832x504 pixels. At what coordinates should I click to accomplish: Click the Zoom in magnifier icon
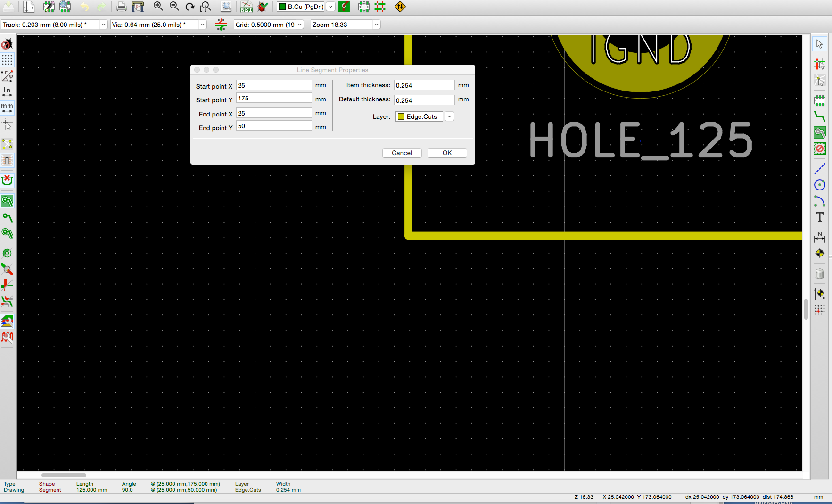point(158,7)
